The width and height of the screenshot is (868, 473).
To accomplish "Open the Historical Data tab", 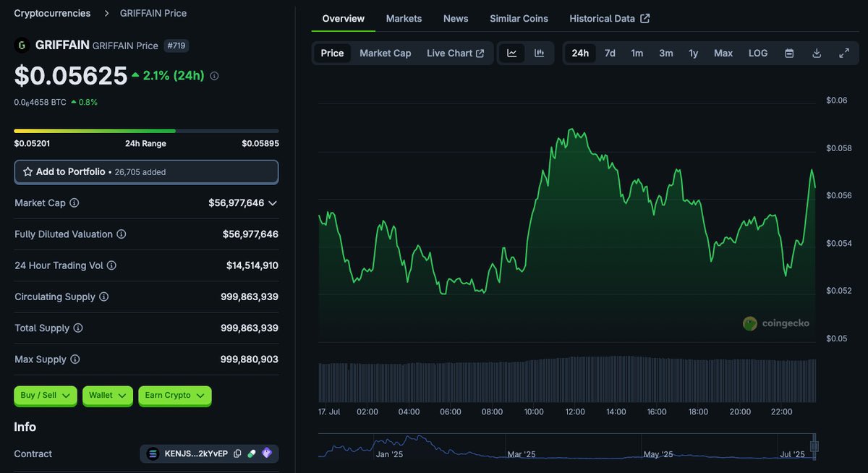I will pyautogui.click(x=610, y=18).
